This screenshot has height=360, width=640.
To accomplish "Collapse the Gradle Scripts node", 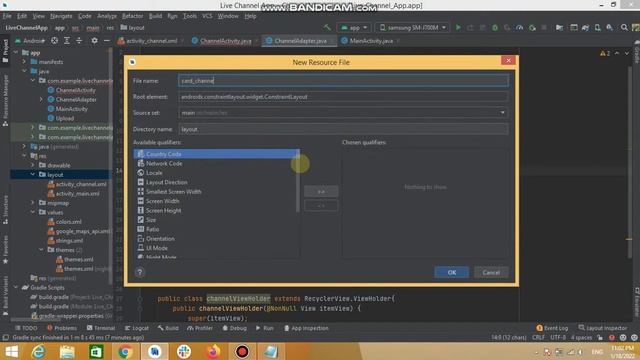I will pyautogui.click(x=16, y=287).
